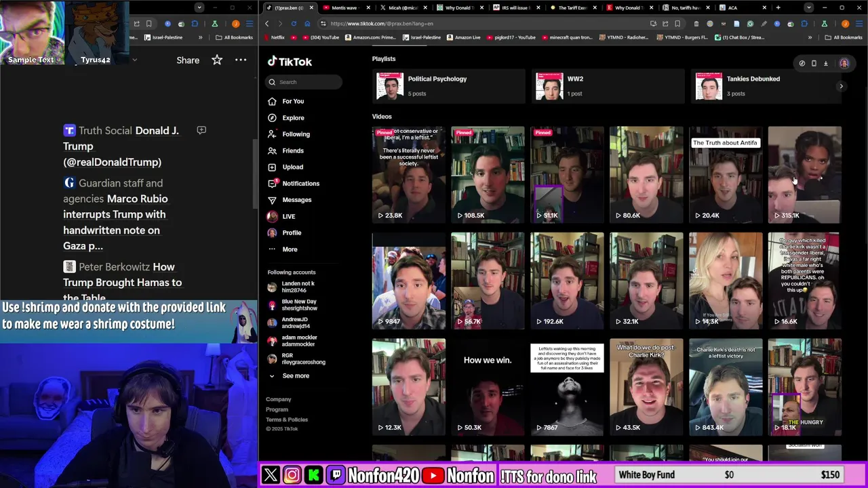Click the star icon beside Share
This screenshot has width=868, height=488.
click(217, 60)
